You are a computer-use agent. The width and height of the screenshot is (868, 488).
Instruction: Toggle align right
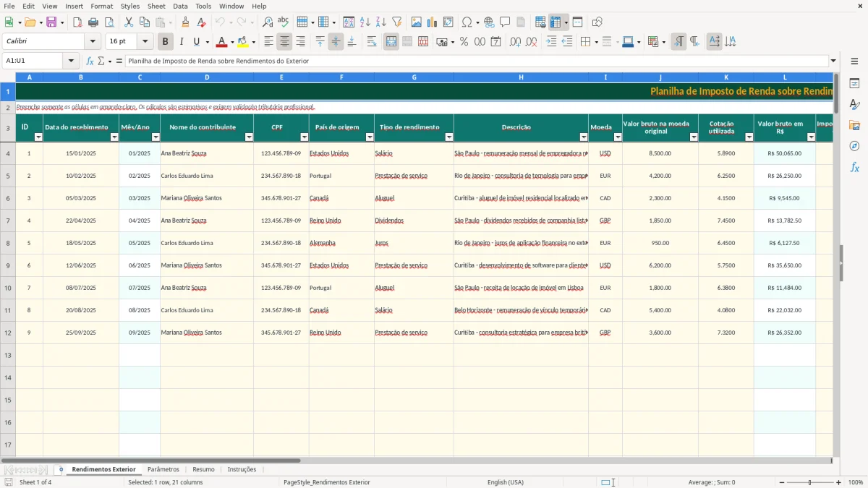click(301, 42)
